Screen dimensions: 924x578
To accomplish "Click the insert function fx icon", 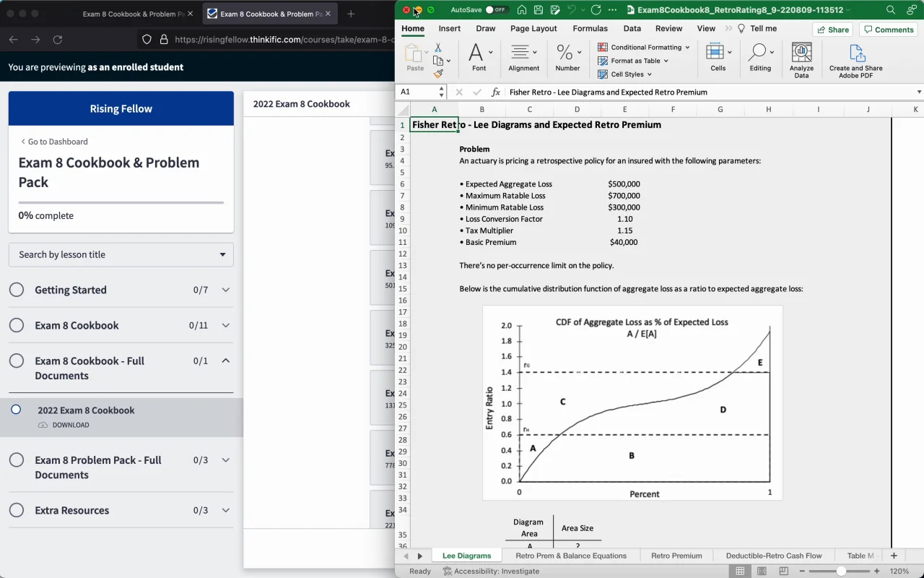I will point(496,92).
